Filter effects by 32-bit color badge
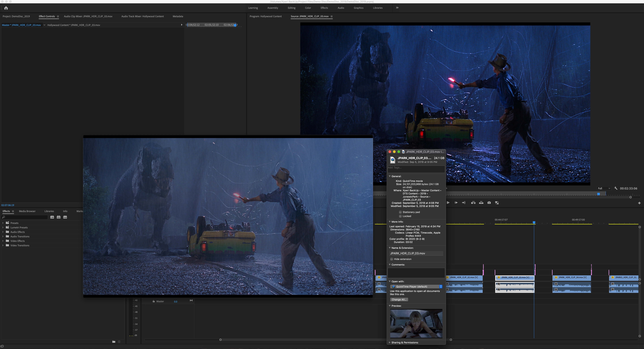Image resolution: width=644 pixels, height=349 pixels. coord(59,217)
